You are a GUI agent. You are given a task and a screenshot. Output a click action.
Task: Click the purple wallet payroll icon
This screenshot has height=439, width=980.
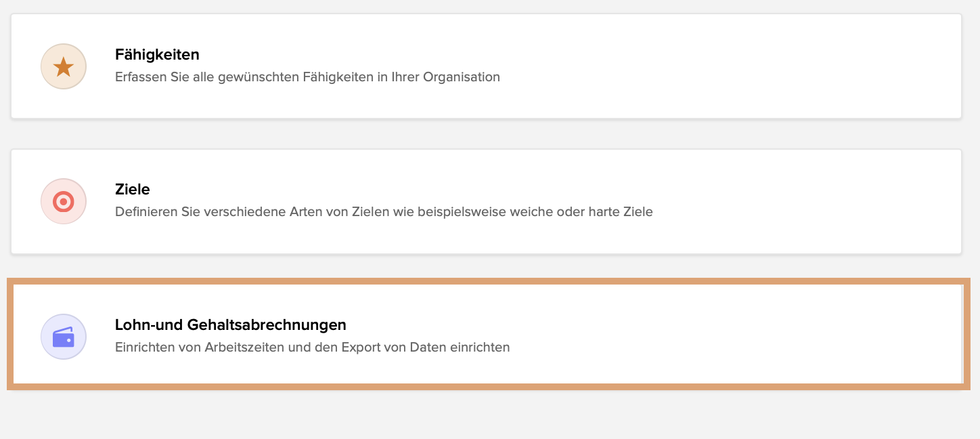64,337
